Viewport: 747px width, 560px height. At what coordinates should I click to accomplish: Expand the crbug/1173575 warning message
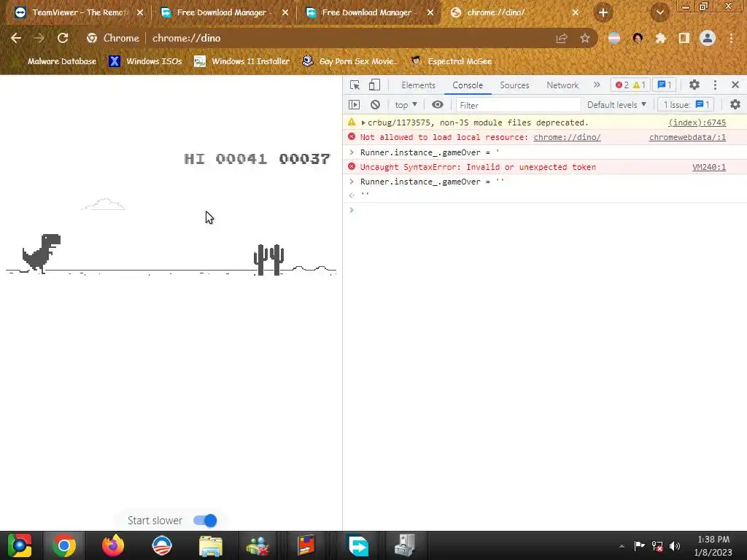click(x=363, y=122)
